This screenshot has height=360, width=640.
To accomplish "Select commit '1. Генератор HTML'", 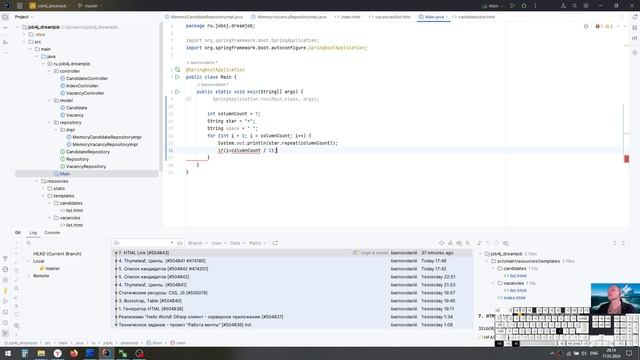I will [292, 309].
